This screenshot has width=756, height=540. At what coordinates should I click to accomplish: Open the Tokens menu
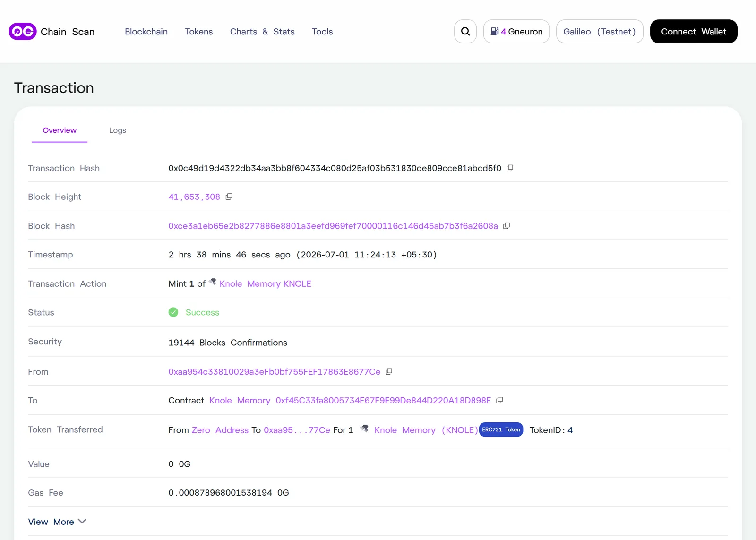coord(199,32)
